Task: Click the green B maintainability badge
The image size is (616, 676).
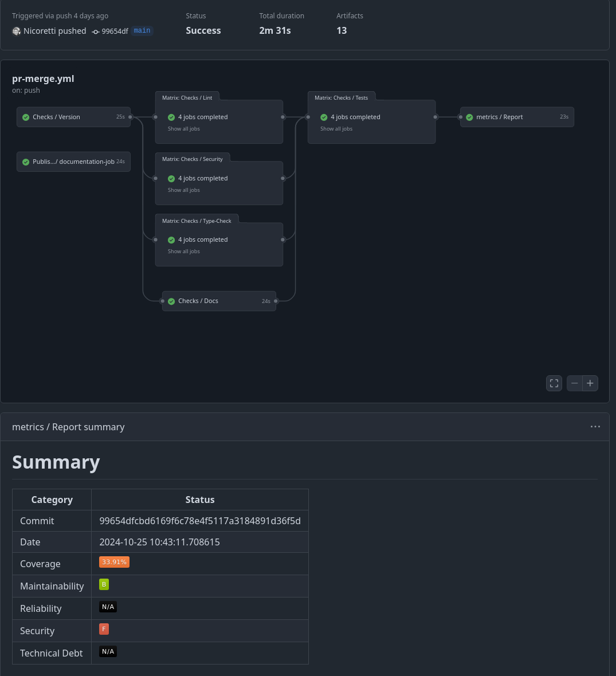Action: 104,584
